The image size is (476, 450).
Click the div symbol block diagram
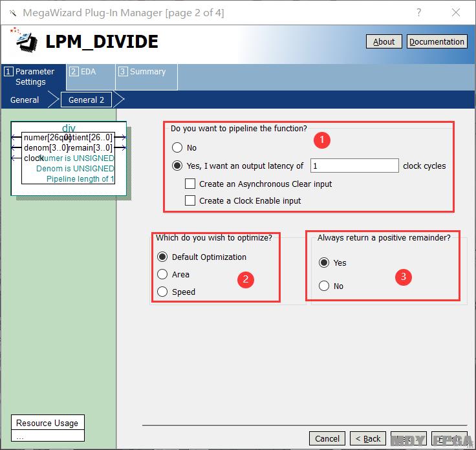coord(69,158)
